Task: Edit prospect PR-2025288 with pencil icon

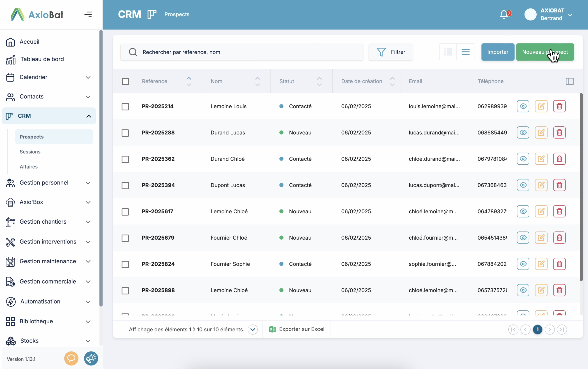Action: (x=541, y=132)
